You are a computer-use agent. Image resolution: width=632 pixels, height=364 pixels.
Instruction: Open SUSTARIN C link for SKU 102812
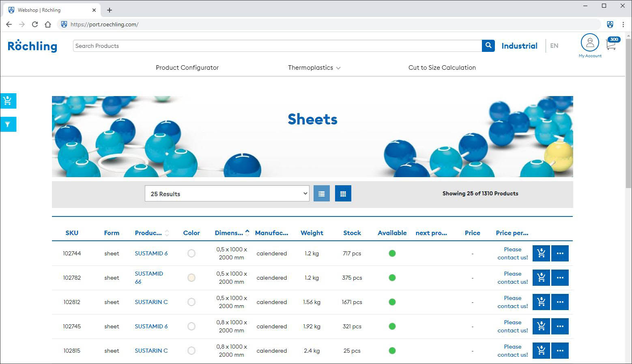151,302
